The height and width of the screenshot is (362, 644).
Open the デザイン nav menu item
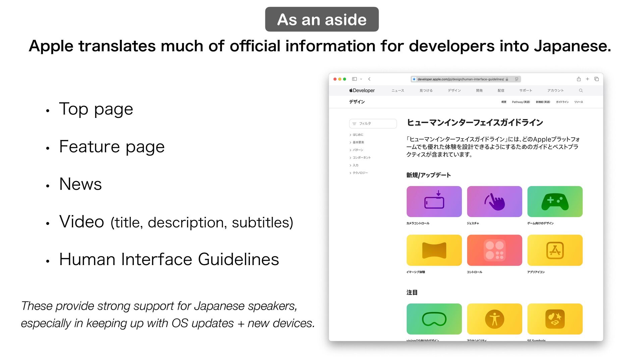pos(454,90)
